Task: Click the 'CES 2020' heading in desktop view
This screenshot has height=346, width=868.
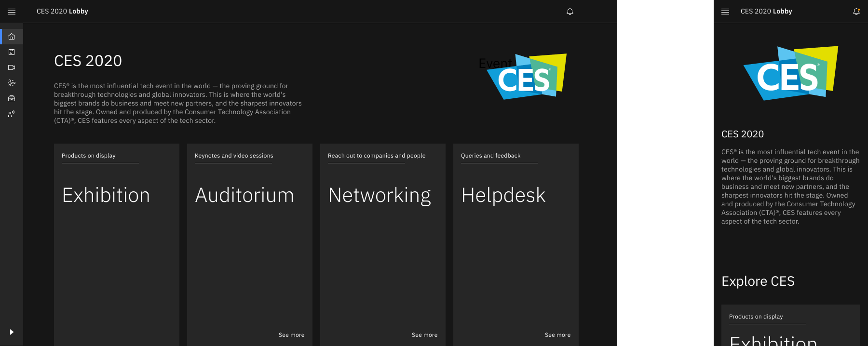Action: pyautogui.click(x=88, y=61)
